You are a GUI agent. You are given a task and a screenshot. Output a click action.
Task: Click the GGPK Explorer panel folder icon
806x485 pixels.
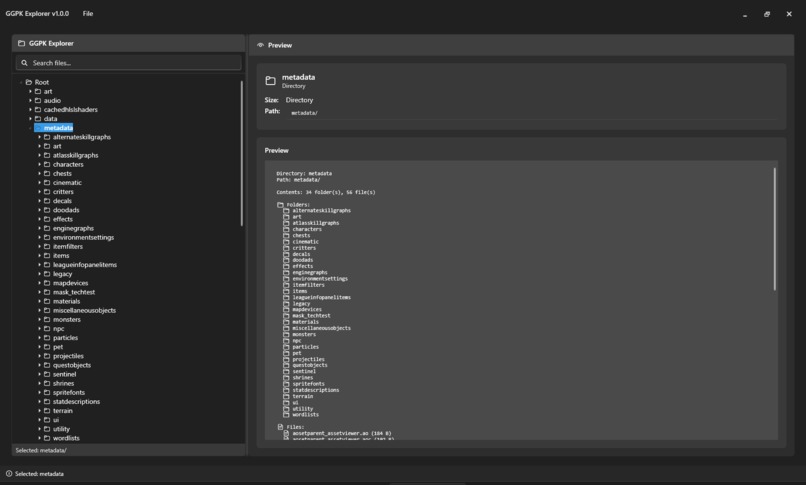[21, 43]
